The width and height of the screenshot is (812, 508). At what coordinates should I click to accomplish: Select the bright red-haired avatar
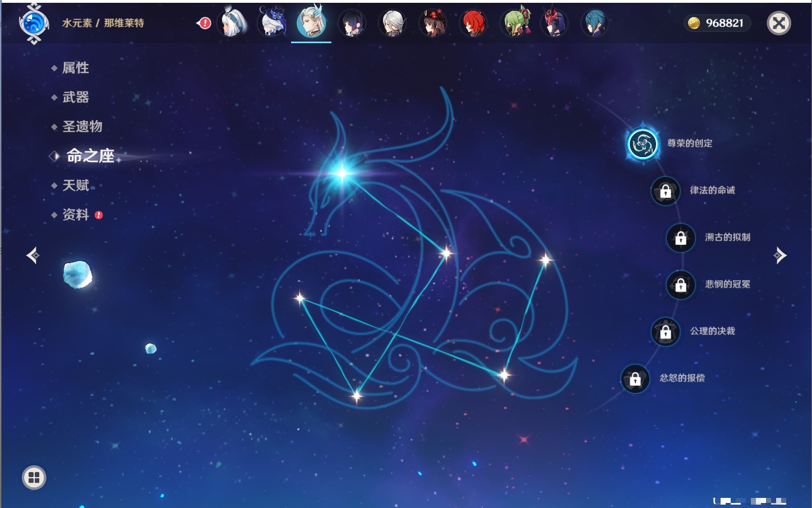(x=473, y=24)
